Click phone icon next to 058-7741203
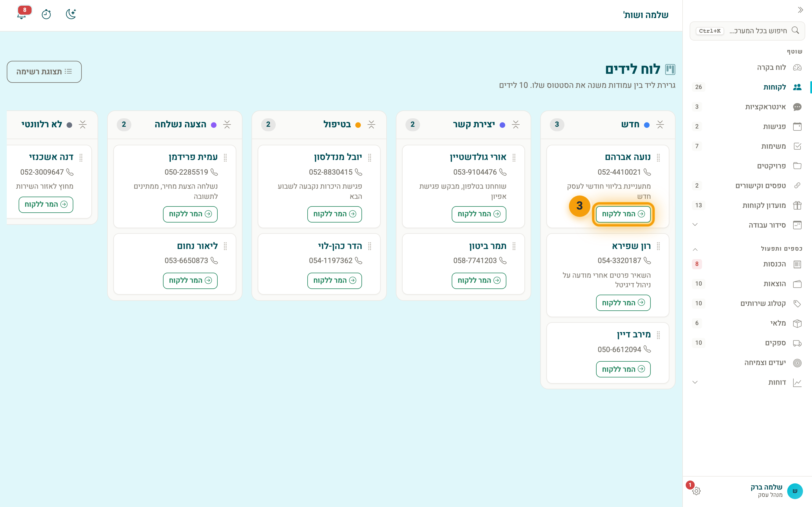The height and width of the screenshot is (507, 812). pyautogui.click(x=503, y=261)
